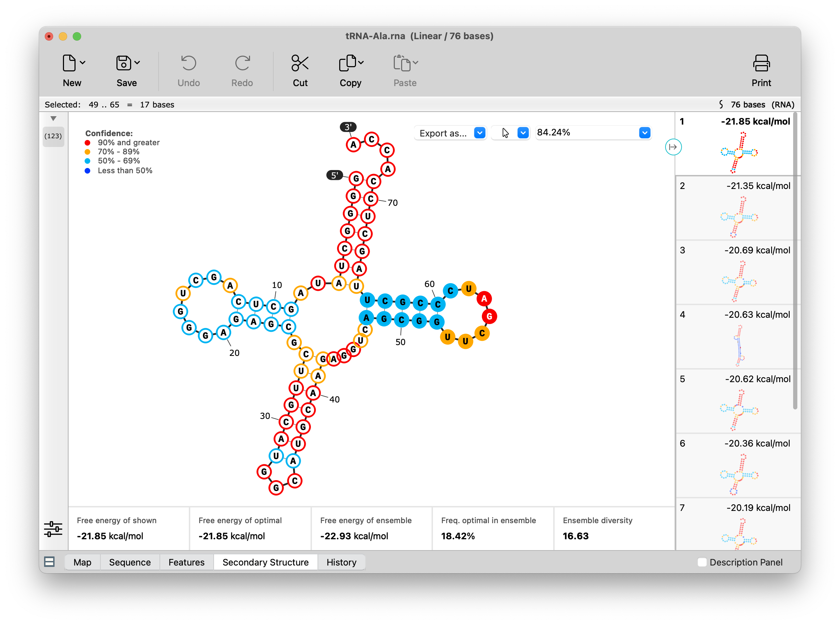Switch to the Sequence tab

click(130, 562)
